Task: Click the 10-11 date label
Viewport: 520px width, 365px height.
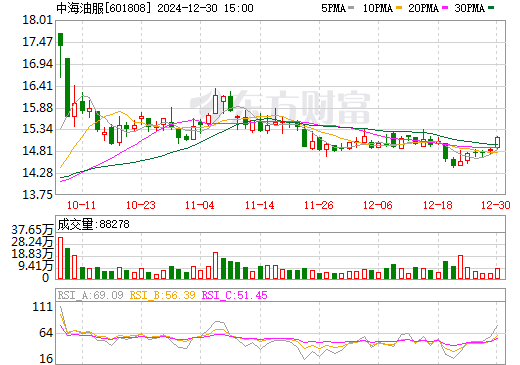Action: tap(81, 205)
